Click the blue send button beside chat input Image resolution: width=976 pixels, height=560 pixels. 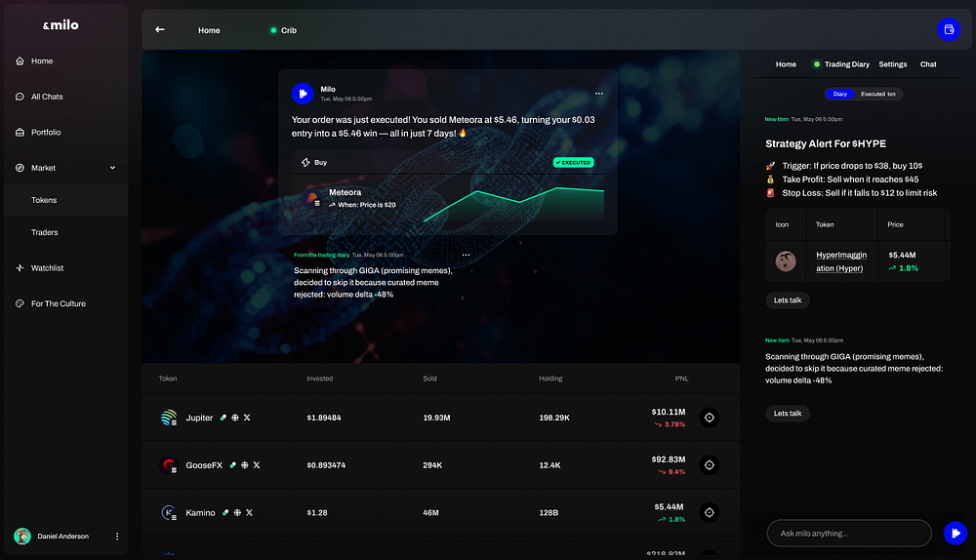pos(955,533)
